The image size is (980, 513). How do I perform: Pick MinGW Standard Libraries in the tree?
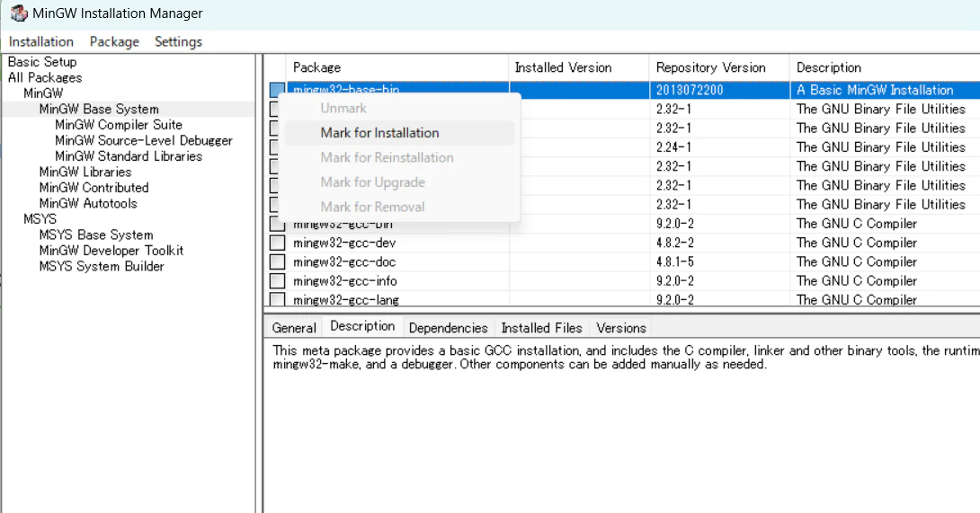129,156
